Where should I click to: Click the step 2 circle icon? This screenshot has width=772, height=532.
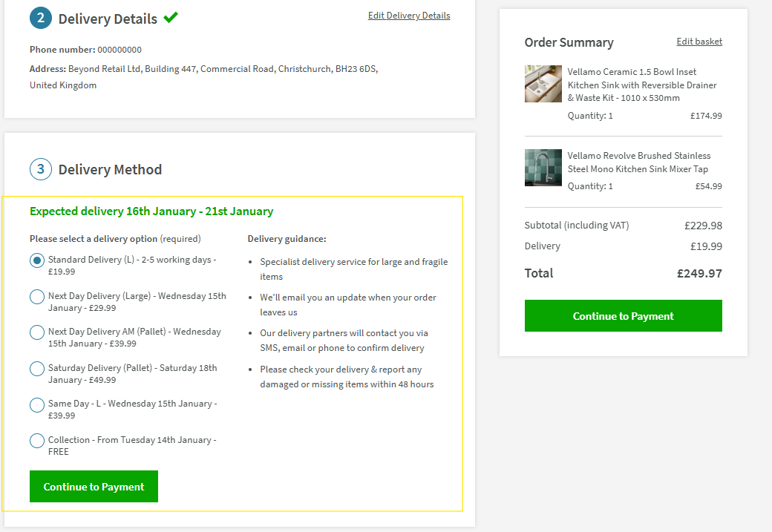pyautogui.click(x=41, y=18)
